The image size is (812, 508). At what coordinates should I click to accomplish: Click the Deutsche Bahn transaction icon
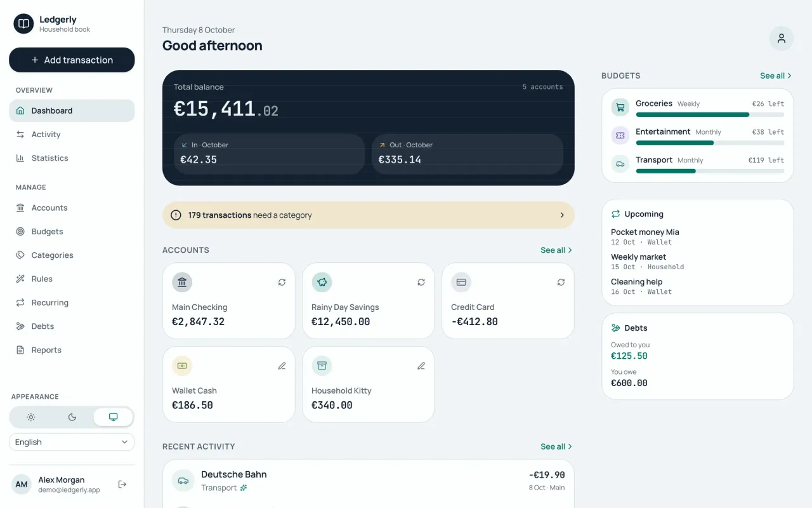tap(183, 481)
